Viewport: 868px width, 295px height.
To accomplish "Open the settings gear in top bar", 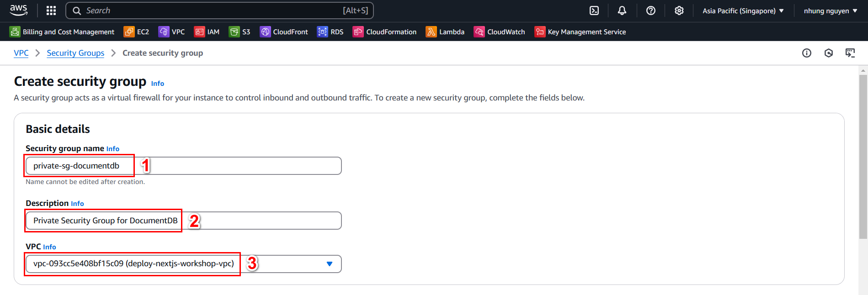I will (x=679, y=11).
